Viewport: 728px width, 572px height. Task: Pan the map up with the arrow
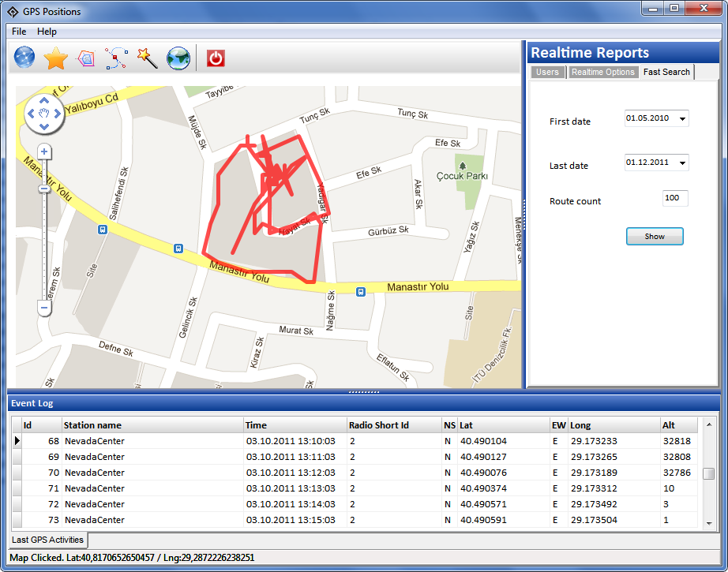coord(44,100)
